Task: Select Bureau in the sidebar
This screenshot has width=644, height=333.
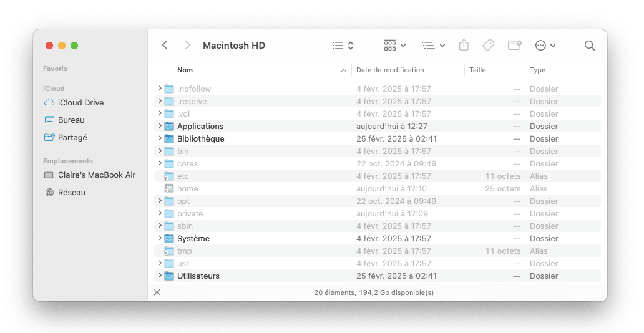Action: [x=64, y=120]
